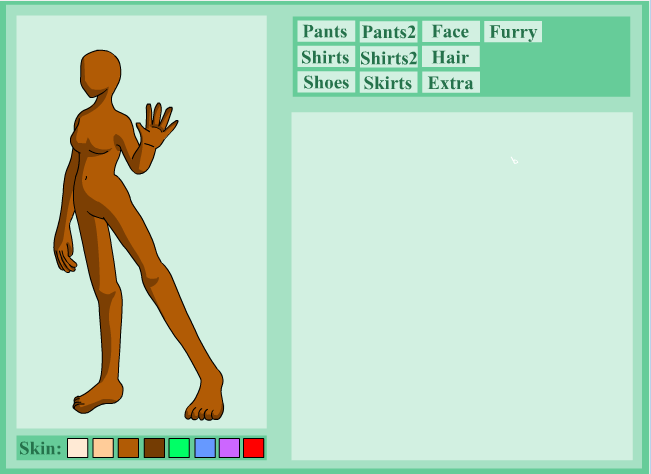Image resolution: width=651 pixels, height=474 pixels.
Task: Select the Furry category
Action: coord(513,32)
